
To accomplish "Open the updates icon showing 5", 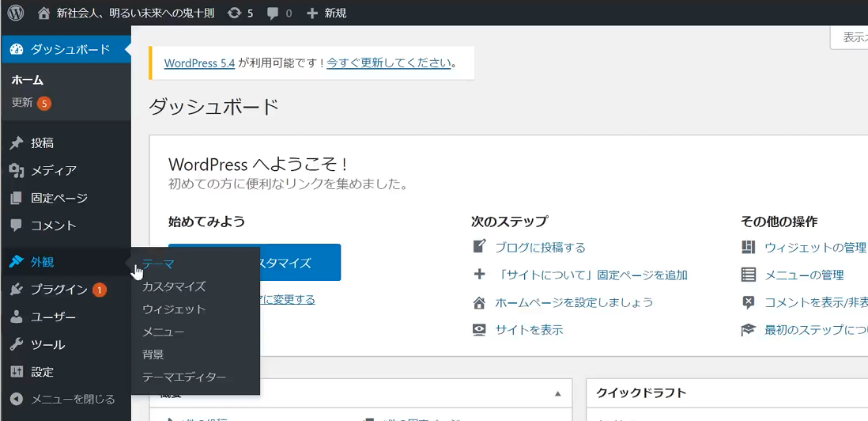I will point(235,13).
